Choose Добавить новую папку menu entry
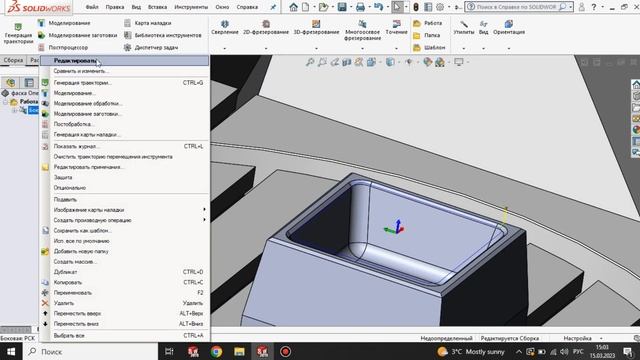Image resolution: width=640 pixels, height=360 pixels. coord(124,251)
